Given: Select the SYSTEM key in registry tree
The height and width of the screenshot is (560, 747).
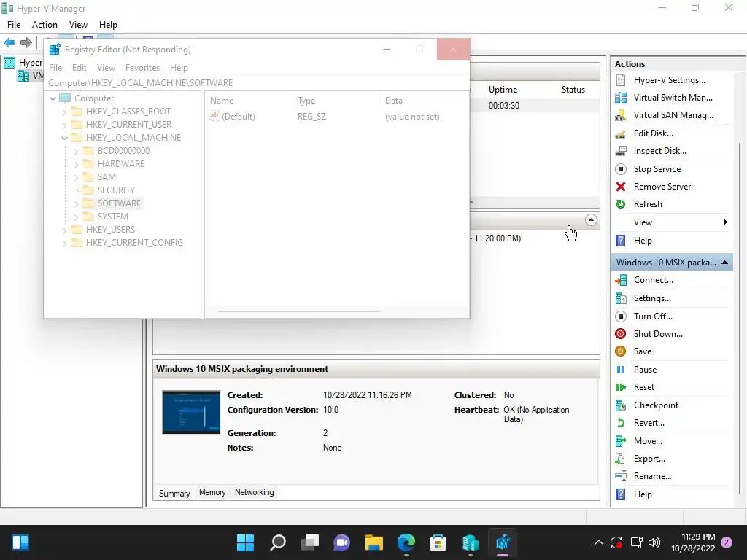Looking at the screenshot, I should [x=113, y=216].
